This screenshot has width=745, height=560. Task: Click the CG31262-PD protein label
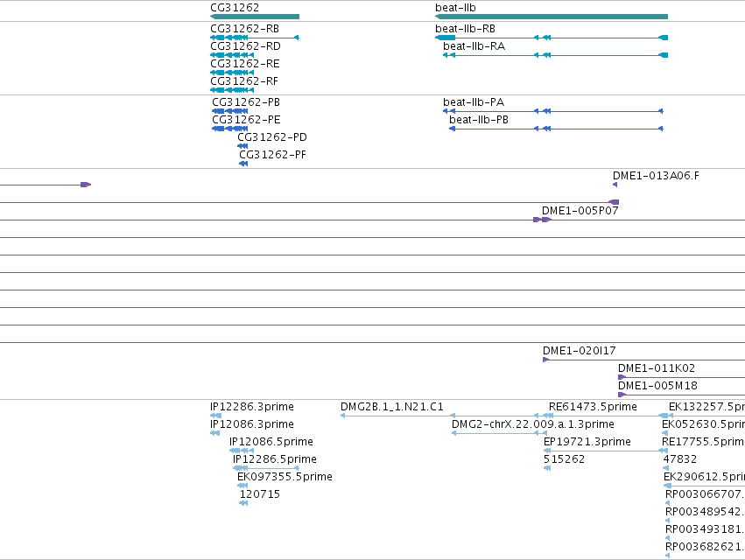[x=272, y=137]
